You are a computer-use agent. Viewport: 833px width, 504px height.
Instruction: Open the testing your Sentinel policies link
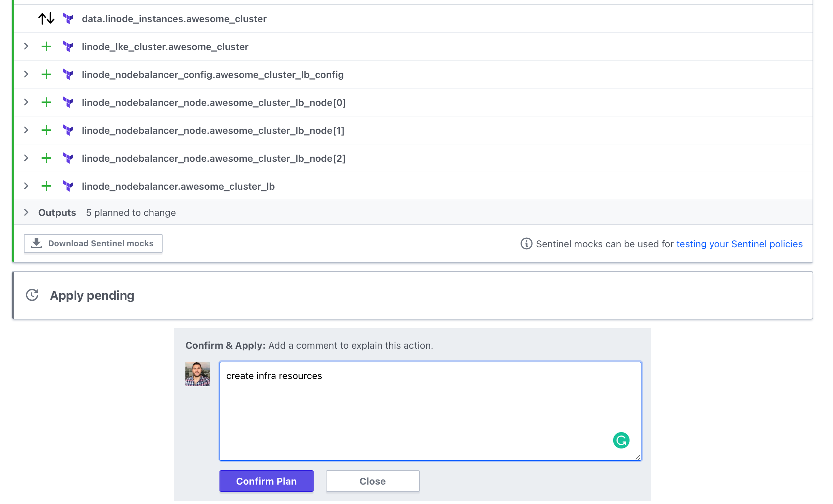coord(739,244)
